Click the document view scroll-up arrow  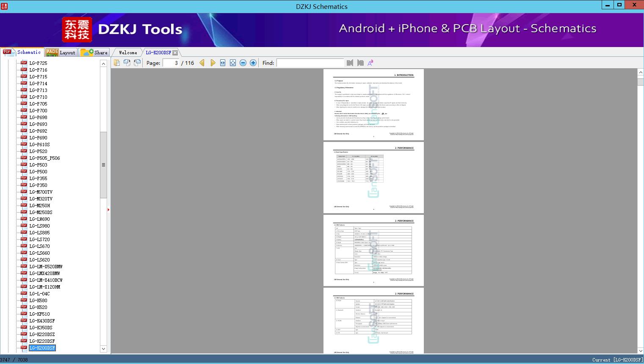point(641,72)
